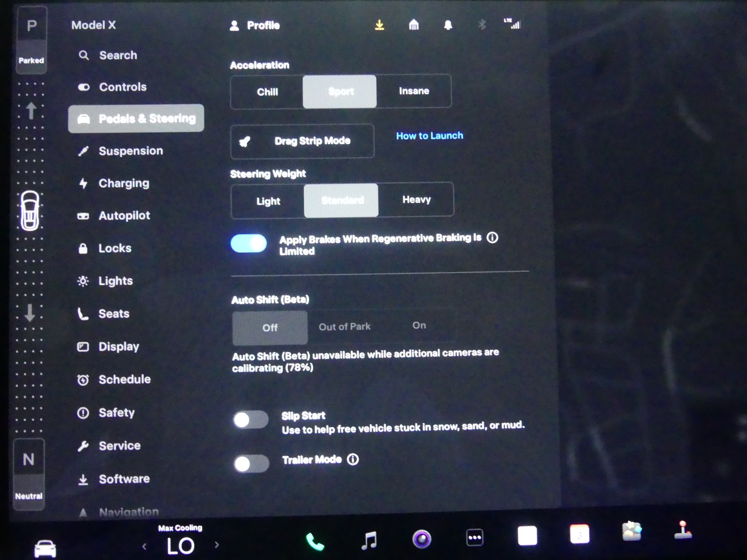
Task: Decrease temperature with left chevron
Action: click(144, 546)
